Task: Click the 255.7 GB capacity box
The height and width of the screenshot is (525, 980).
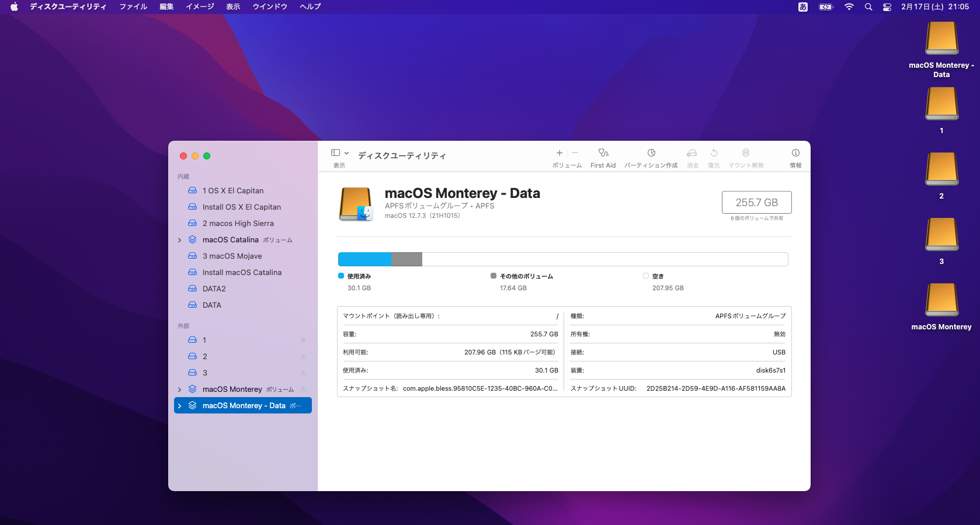Action: [x=757, y=203]
